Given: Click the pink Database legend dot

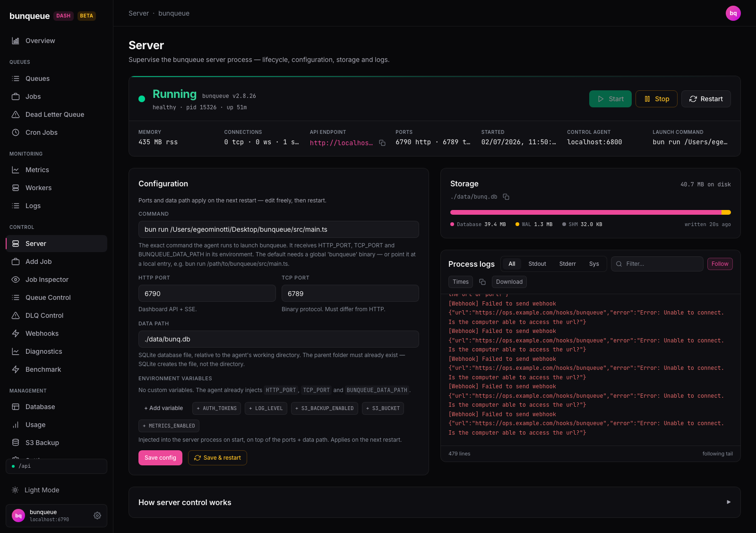Looking at the screenshot, I should 452,224.
